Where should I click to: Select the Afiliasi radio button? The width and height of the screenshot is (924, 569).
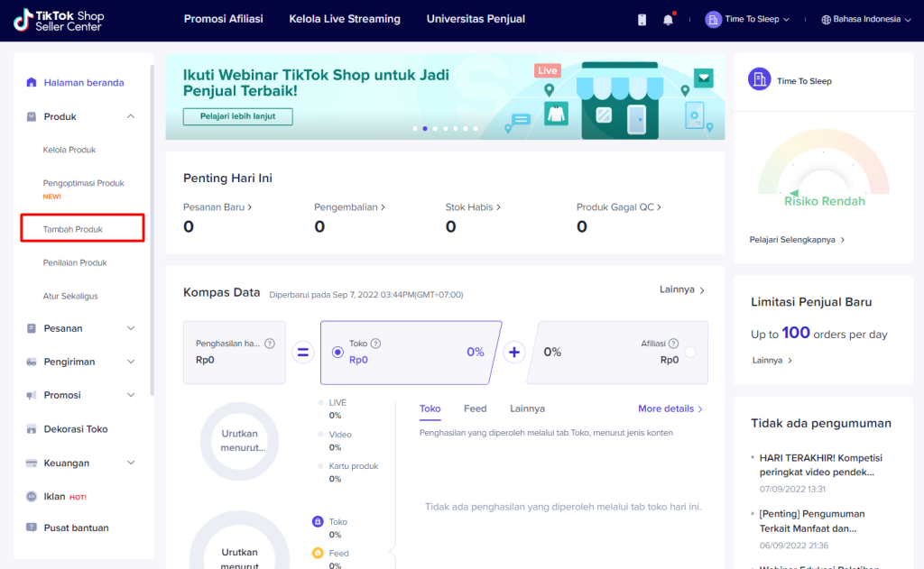point(690,353)
